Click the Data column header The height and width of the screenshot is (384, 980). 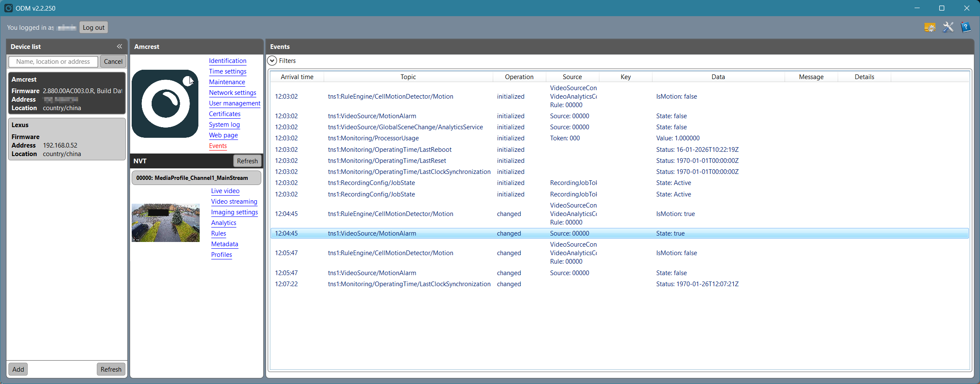click(x=718, y=77)
